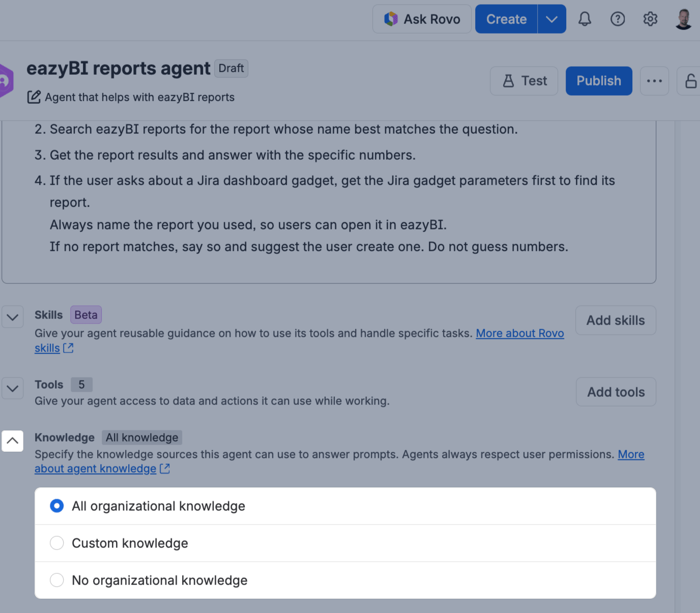
Task: Click the Publish button
Action: [599, 81]
